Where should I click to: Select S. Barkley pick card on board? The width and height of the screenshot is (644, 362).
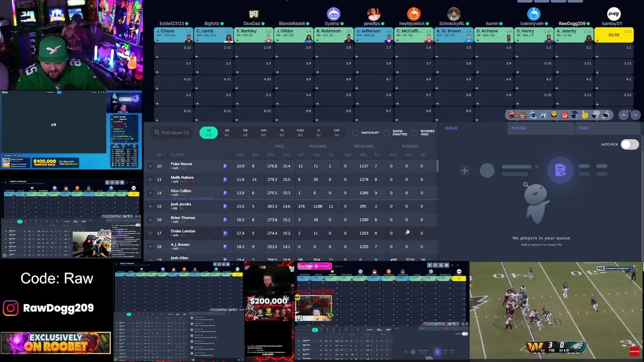point(254,35)
